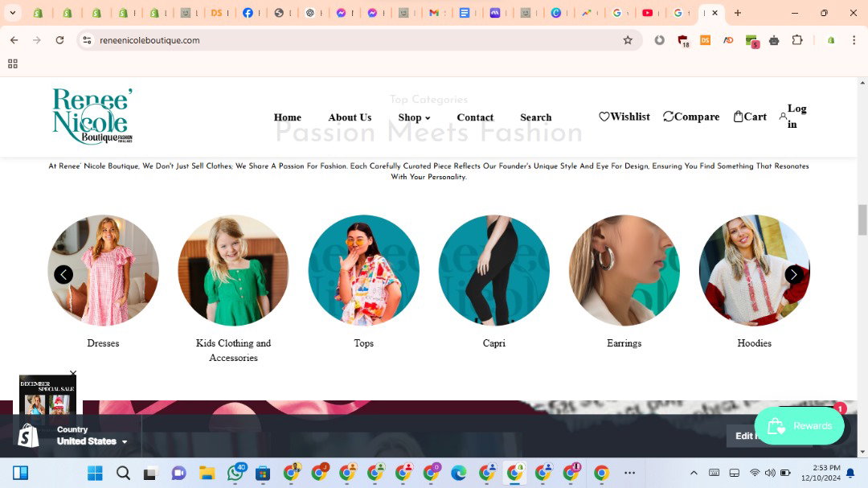Open the Chrome three-dot menu
The height and width of the screenshot is (488, 868).
(854, 40)
